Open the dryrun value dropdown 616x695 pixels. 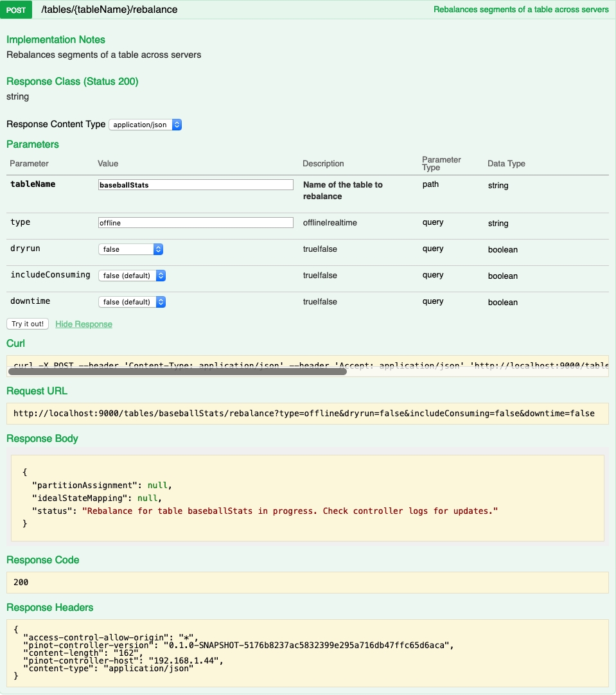pyautogui.click(x=130, y=249)
